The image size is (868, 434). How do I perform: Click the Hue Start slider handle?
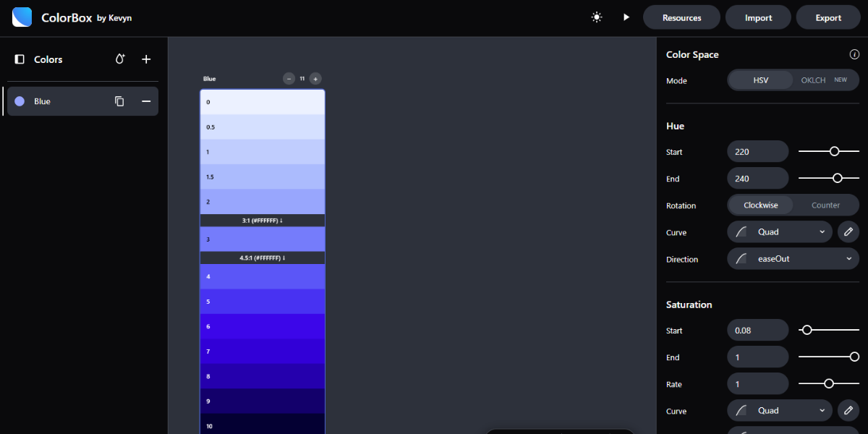(834, 151)
